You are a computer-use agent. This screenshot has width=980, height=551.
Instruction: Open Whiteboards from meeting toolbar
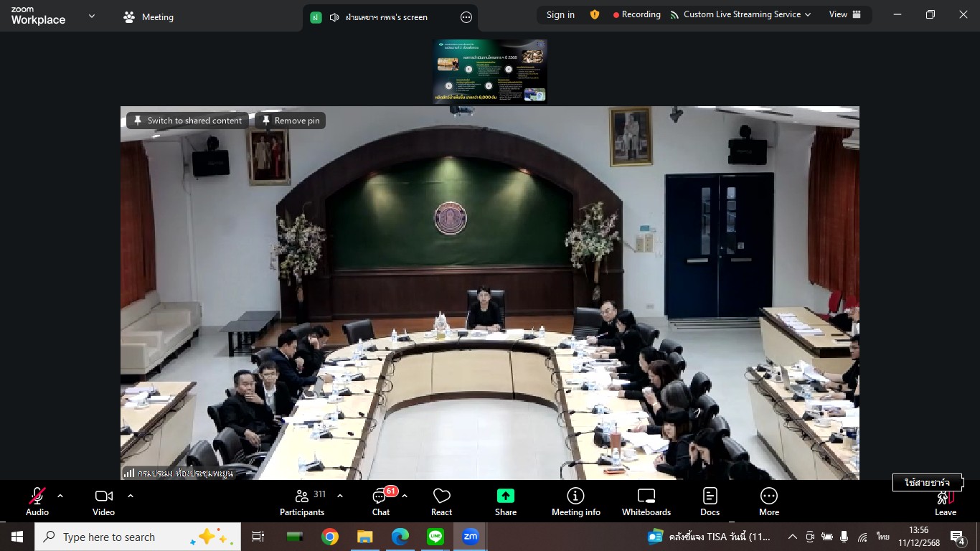point(646,501)
